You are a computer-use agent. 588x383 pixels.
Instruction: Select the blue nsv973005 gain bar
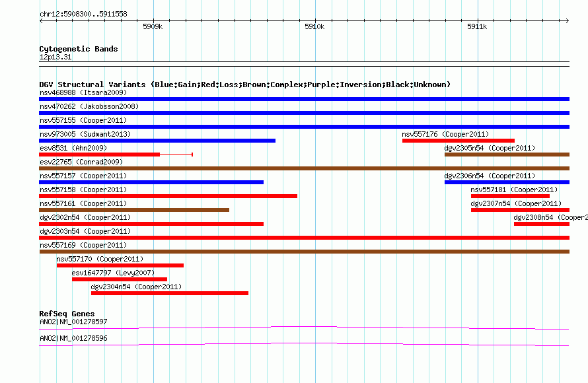157,141
